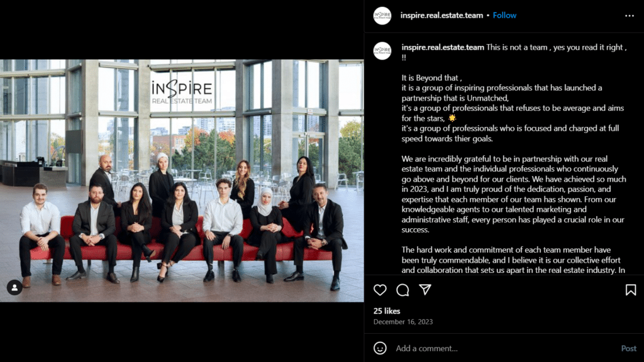This screenshot has width=644, height=362.
Task: Click the Post comment button
Action: (x=628, y=348)
